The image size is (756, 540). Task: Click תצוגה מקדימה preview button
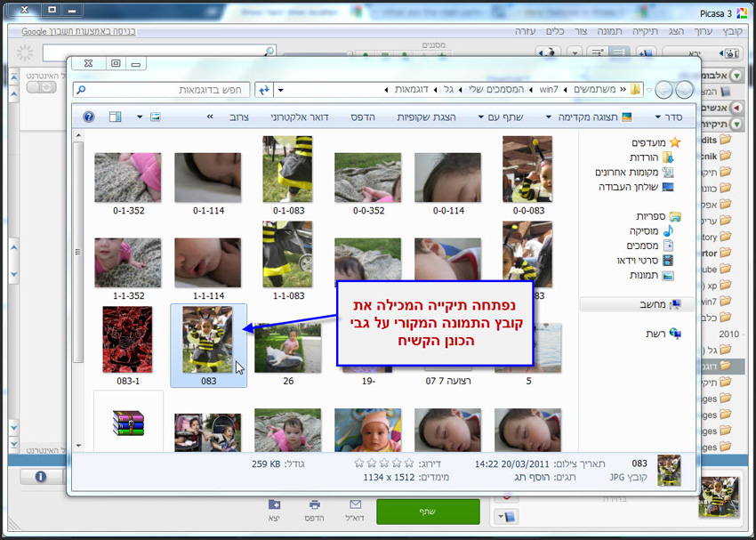(x=595, y=117)
